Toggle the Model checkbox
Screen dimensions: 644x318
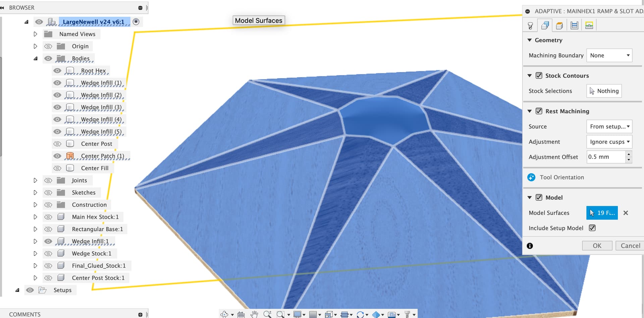[539, 197]
